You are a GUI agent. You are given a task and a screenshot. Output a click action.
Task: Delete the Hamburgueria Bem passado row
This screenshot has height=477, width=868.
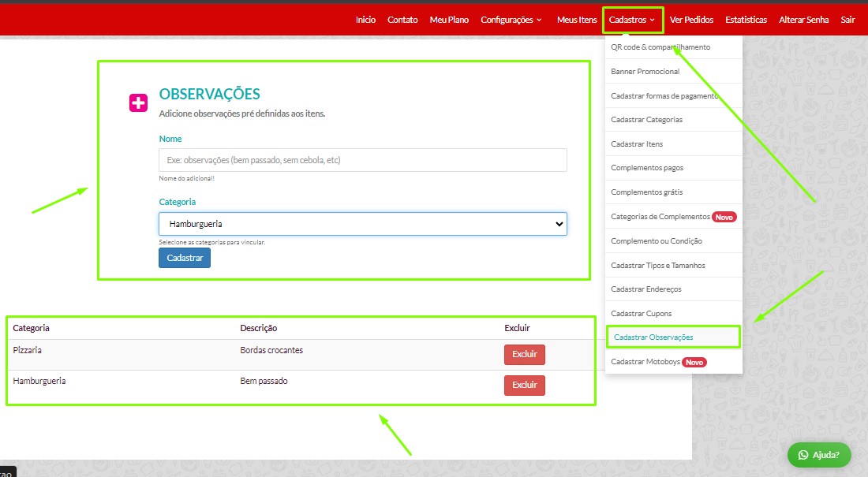tap(524, 386)
